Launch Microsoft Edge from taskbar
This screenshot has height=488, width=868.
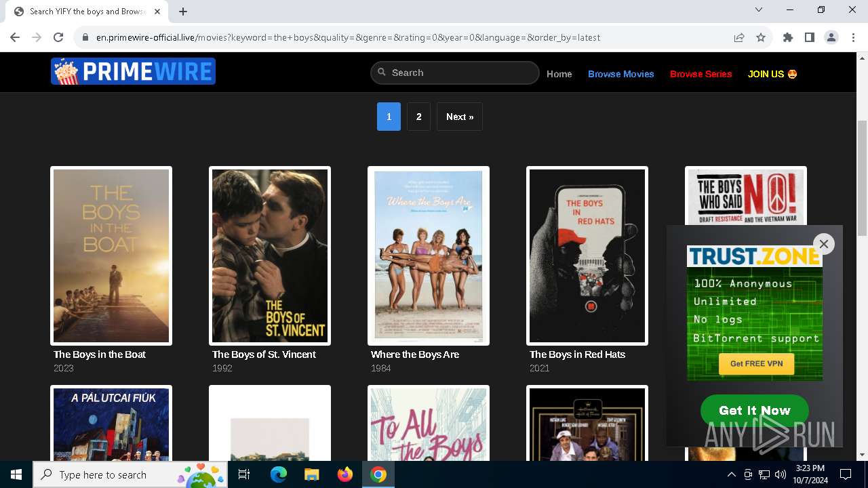coord(279,474)
